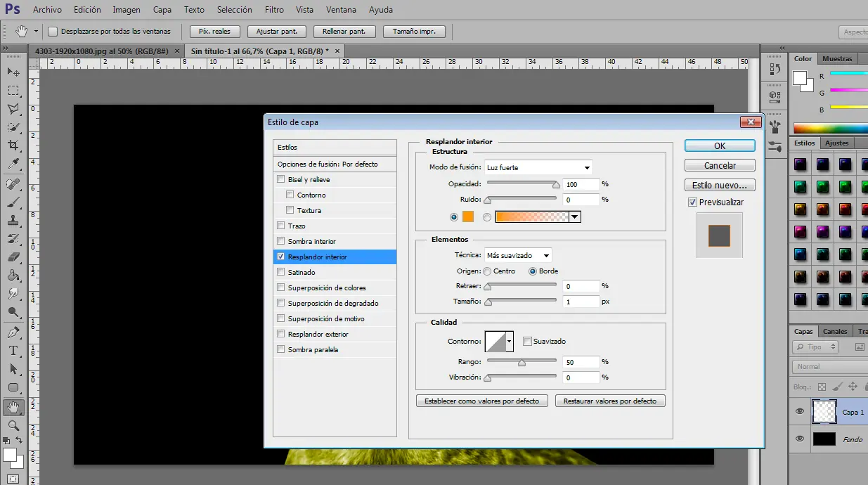868x485 pixels.
Task: Select the Path Selection tool
Action: click(13, 369)
